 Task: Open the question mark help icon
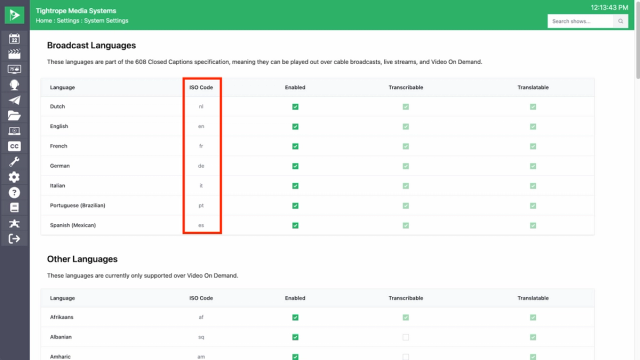point(14,193)
